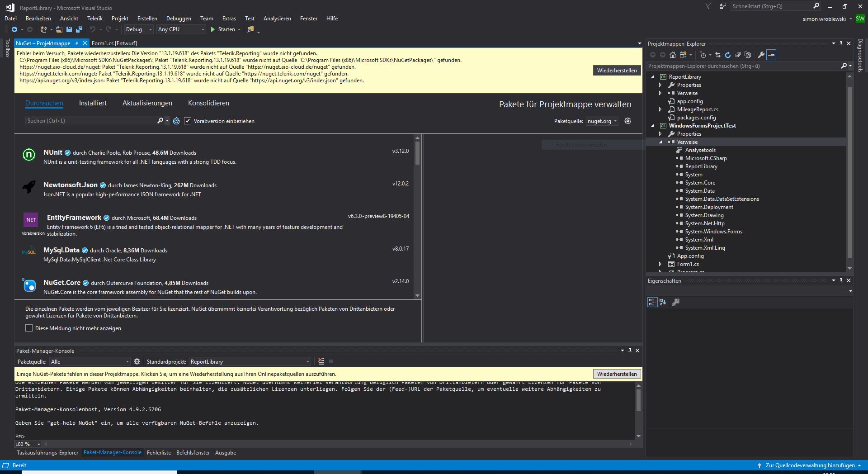The width and height of the screenshot is (868, 474).
Task: Switch to the Installiert tab
Action: (x=93, y=103)
